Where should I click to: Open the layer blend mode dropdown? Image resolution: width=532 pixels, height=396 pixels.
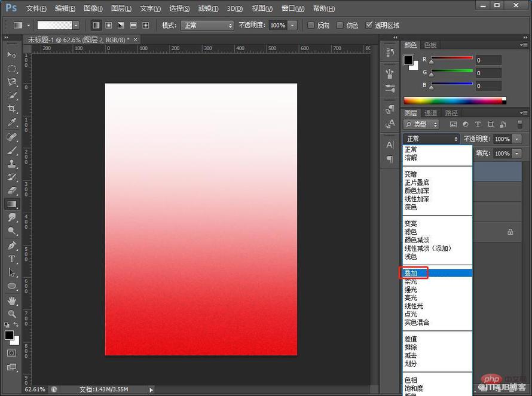point(431,139)
